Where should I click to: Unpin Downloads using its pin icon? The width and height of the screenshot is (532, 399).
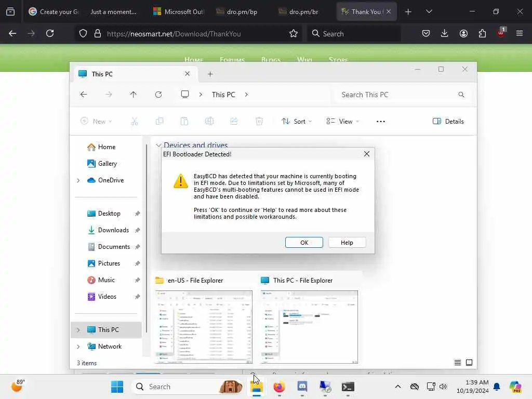click(x=137, y=230)
